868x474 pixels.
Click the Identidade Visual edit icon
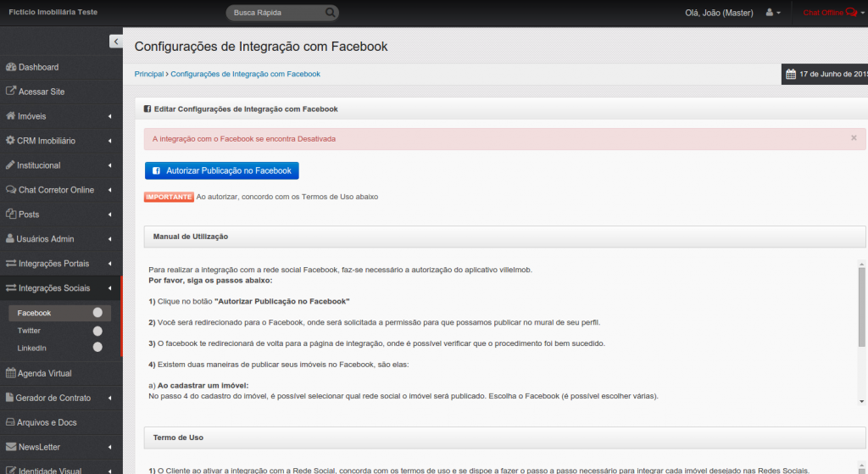click(x=11, y=470)
